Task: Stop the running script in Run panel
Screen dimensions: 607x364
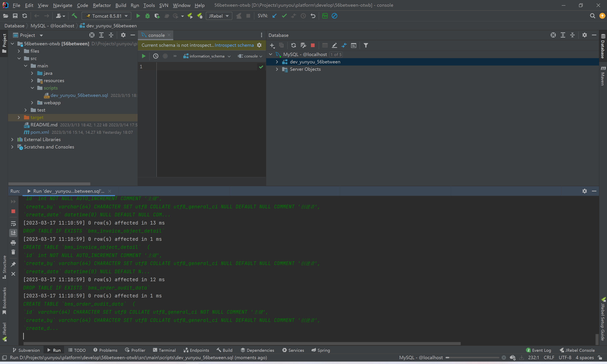Action: tap(13, 211)
